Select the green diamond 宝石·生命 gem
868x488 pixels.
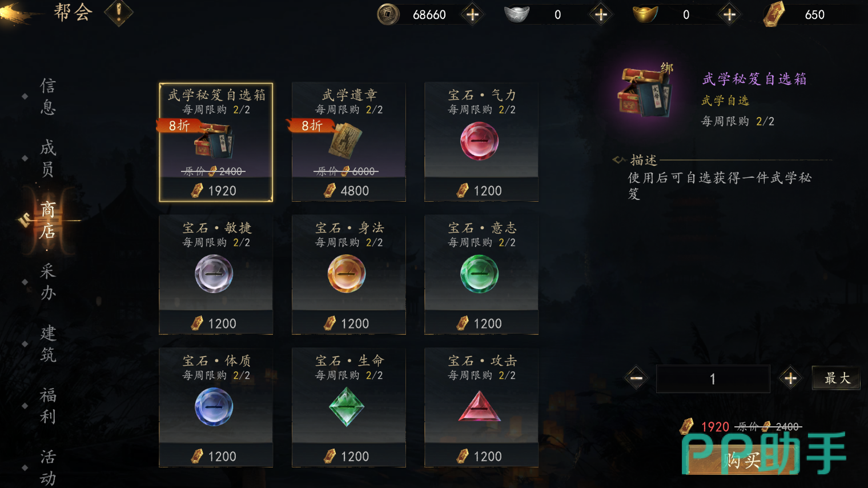coord(349,407)
